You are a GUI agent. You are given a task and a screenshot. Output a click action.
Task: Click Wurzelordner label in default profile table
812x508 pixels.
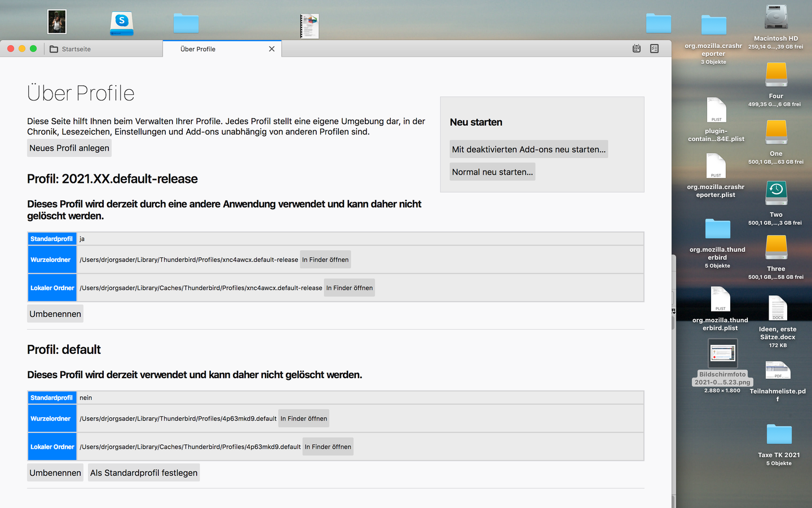(x=52, y=419)
